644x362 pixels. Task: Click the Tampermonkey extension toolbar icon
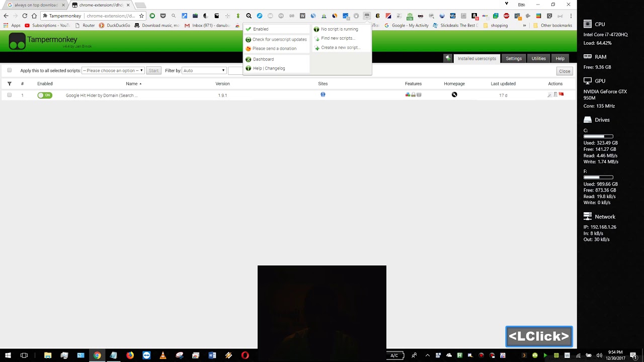[x=367, y=16]
